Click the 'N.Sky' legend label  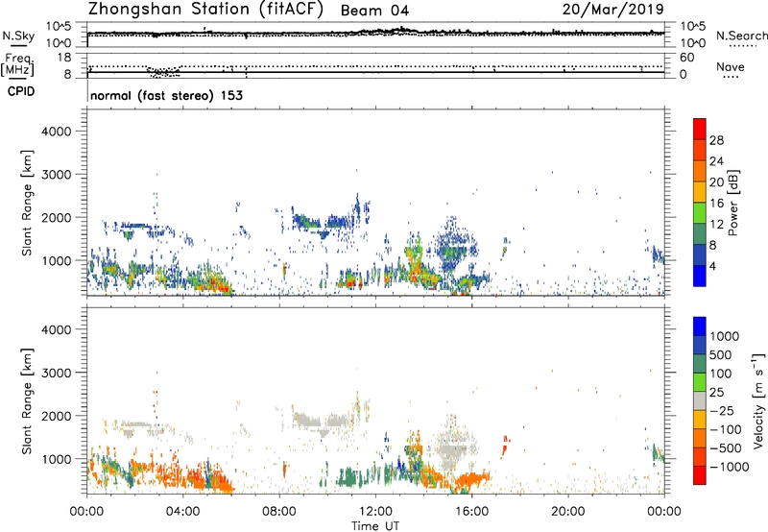[18, 36]
